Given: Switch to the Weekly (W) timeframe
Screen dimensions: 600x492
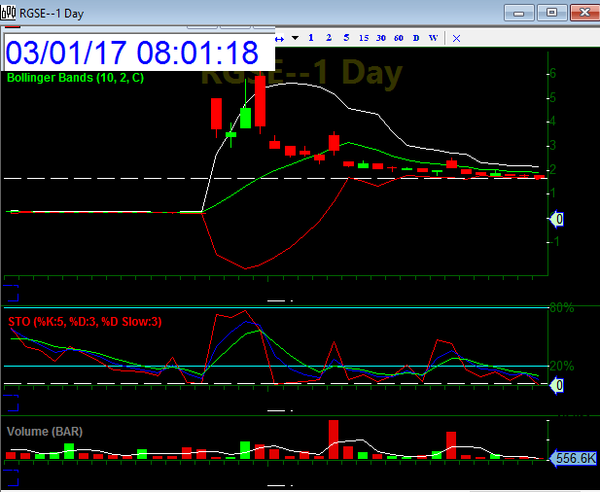Looking at the screenshot, I should 433,38.
